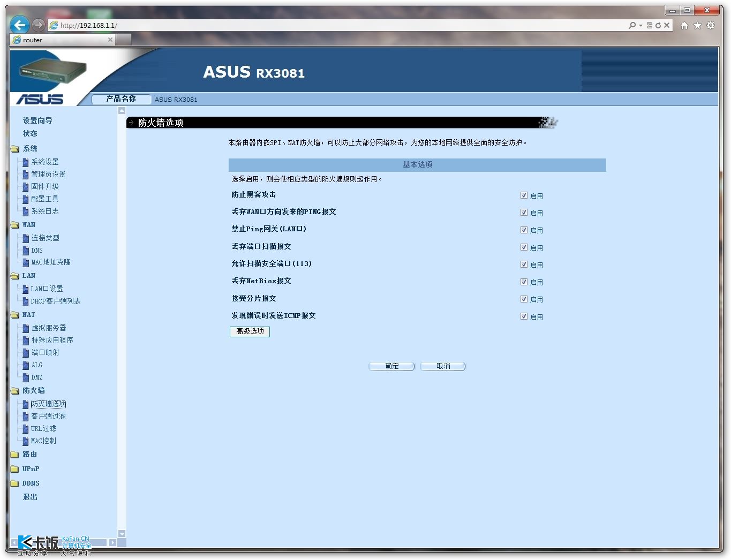Collapse the 防火墙 folder in sidebar

coord(15,391)
